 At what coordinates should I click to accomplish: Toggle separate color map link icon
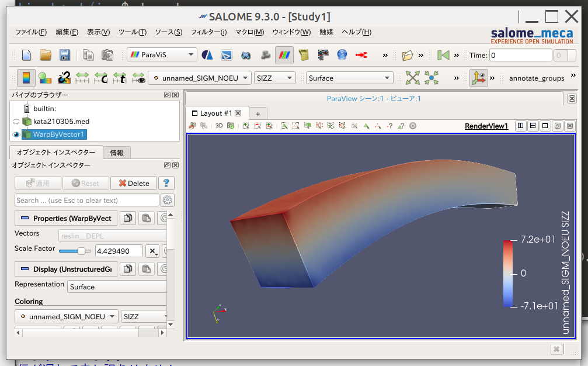pyautogui.click(x=64, y=78)
